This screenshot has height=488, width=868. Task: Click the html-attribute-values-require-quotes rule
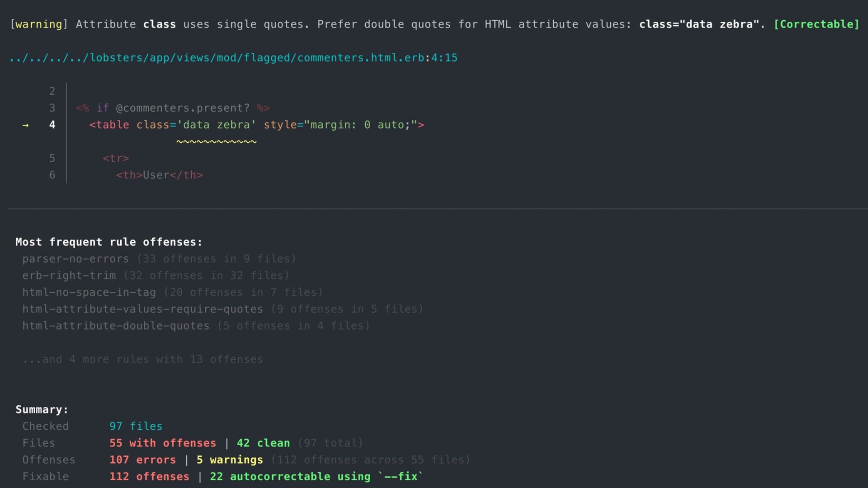tap(142, 309)
